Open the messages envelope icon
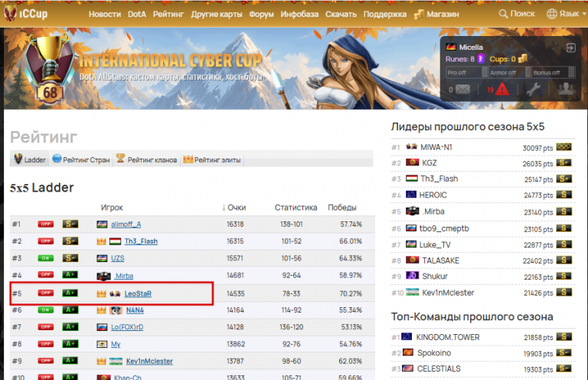Image resolution: width=588 pixels, height=380 pixels. (x=462, y=90)
